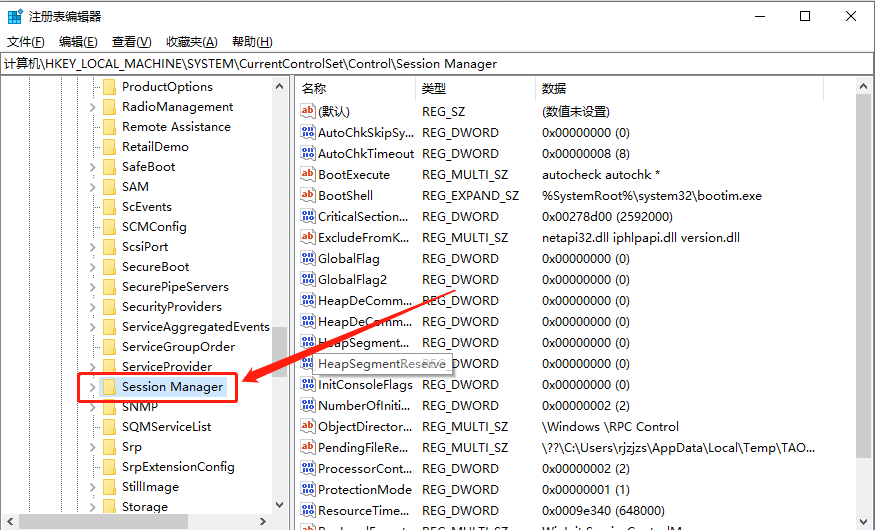This screenshot has width=875, height=530.
Task: Select the ScEvents folder icon
Action: 109,207
